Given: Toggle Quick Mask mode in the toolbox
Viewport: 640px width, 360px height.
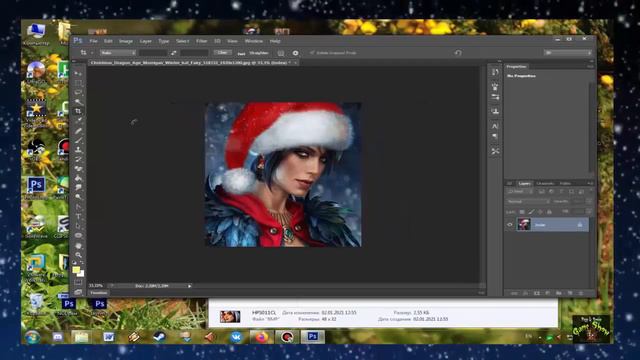Looking at the screenshot, I should tap(78, 282).
